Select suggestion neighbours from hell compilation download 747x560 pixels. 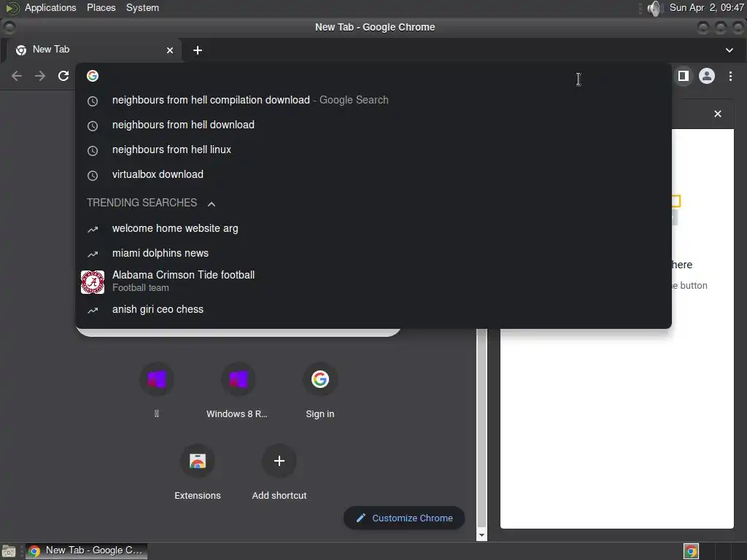coord(373,100)
